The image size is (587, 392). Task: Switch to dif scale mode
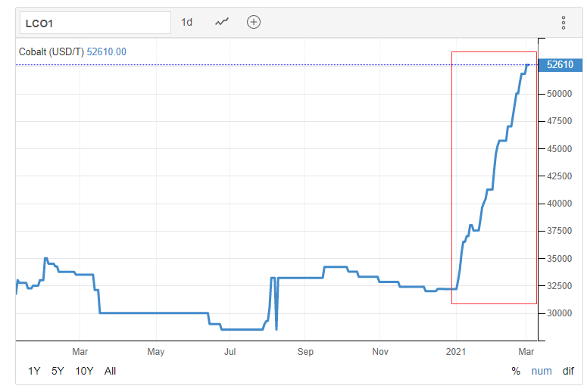(568, 371)
